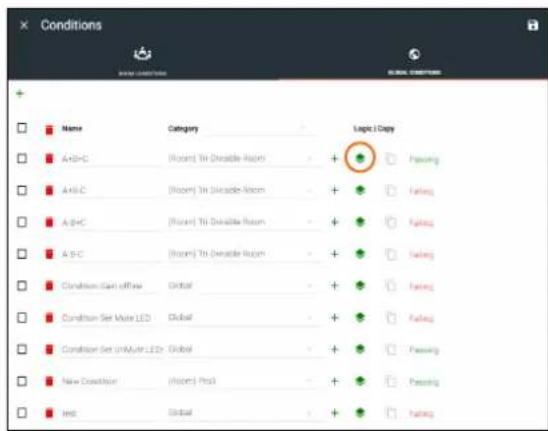Click the Logic | Copy column header
Image resolution: width=548 pixels, height=431 pixels.
click(x=374, y=129)
